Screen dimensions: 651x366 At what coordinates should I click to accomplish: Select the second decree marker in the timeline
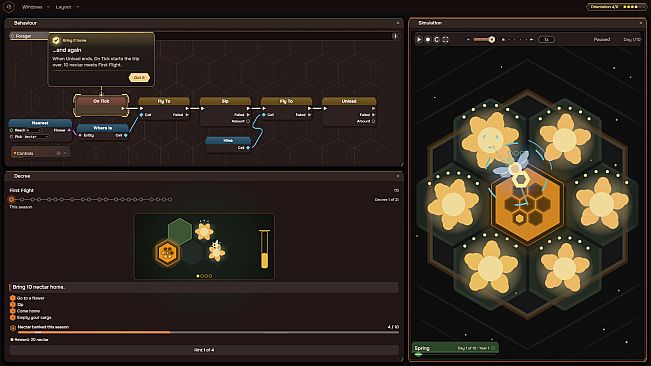click(x=22, y=200)
